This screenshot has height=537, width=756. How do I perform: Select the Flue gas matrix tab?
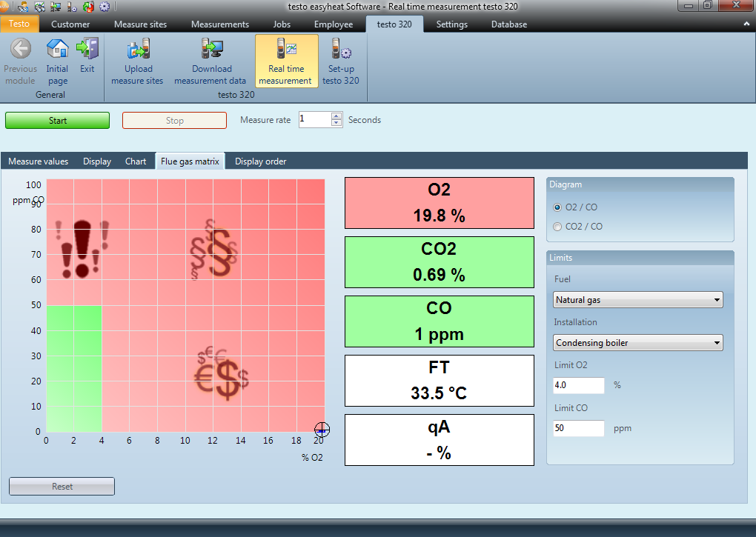(190, 161)
